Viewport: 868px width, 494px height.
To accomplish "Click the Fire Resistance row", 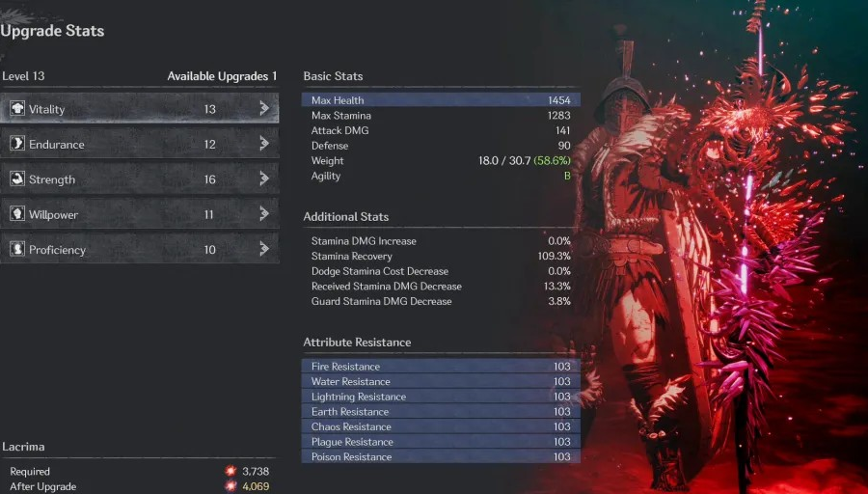I will point(441,366).
